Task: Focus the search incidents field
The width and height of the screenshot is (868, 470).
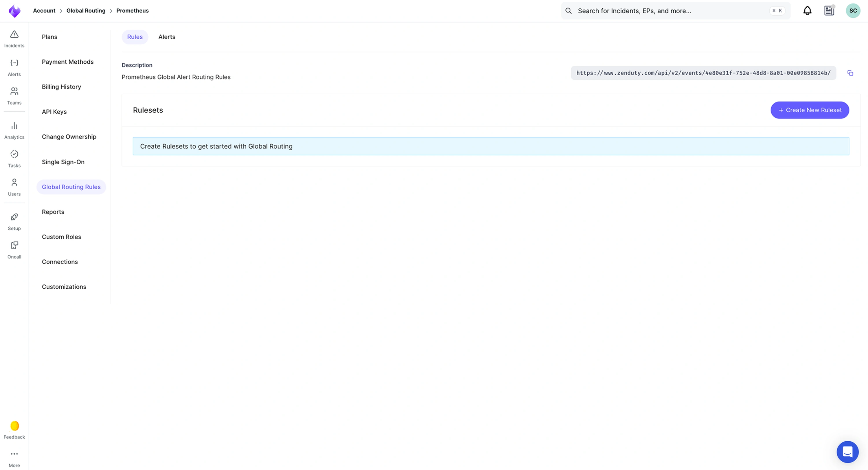Action: [x=671, y=11]
